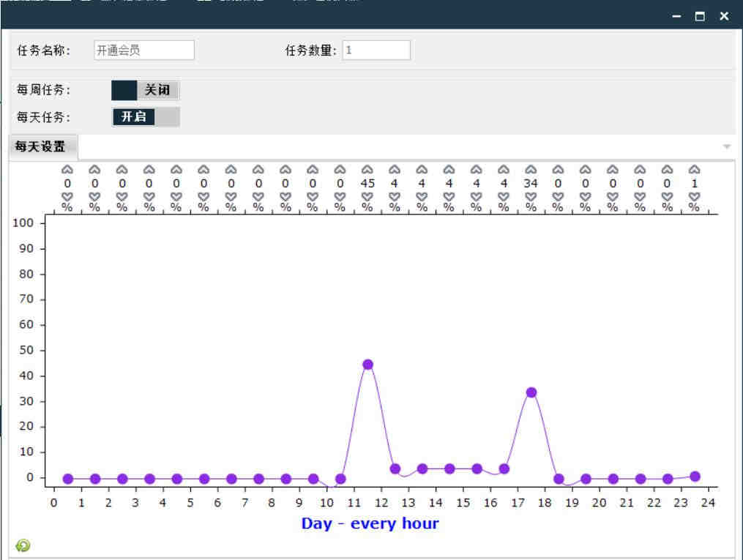The height and width of the screenshot is (560, 743).
Task: Increase percentage for the hour 3-4 slot
Action: point(149,169)
